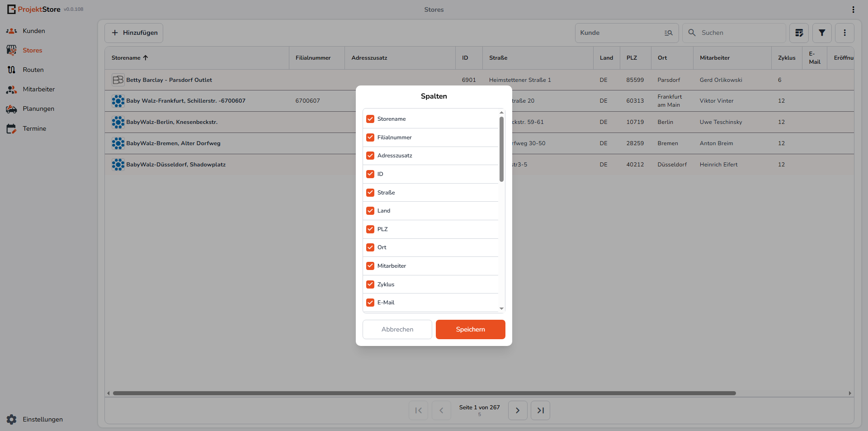Click the table scroll-right arrow

pos(850,393)
